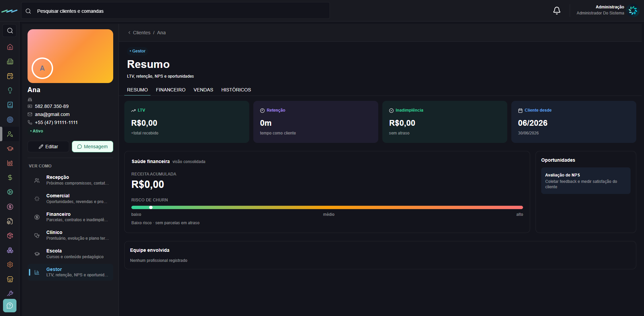The image size is (644, 316).
Task: View as Escola
Action: [x=71, y=254]
